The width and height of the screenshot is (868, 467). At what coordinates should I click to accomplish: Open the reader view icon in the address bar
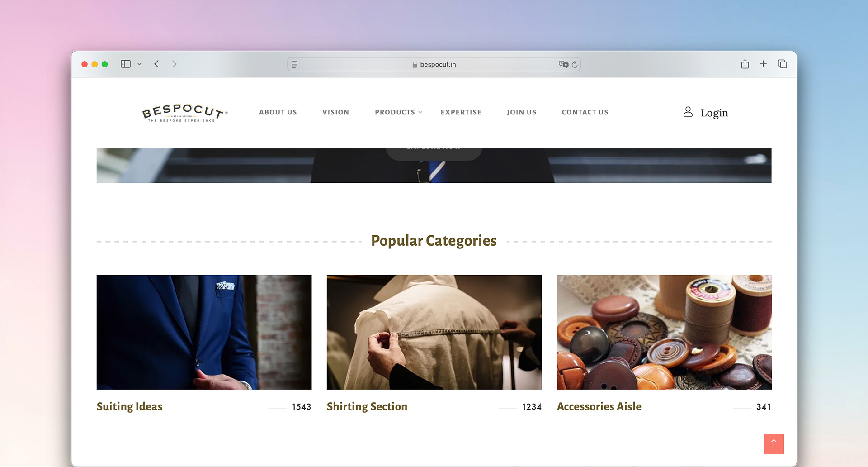point(294,64)
